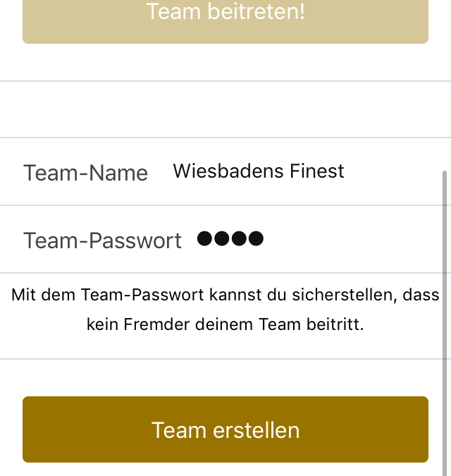Click the blank area above Team erstellen button
Viewport: 451px width, 476px height.
click(x=225, y=378)
